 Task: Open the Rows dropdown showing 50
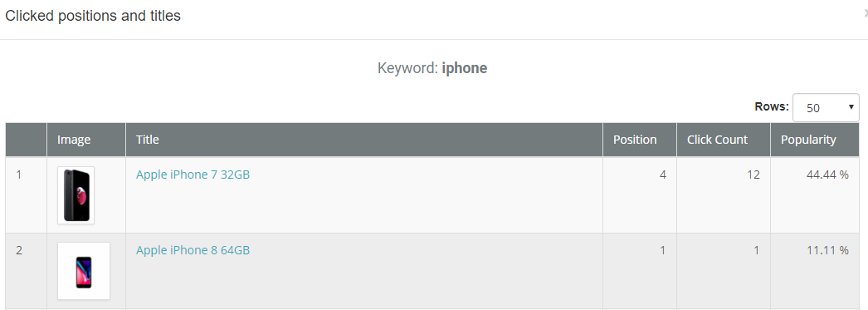826,107
